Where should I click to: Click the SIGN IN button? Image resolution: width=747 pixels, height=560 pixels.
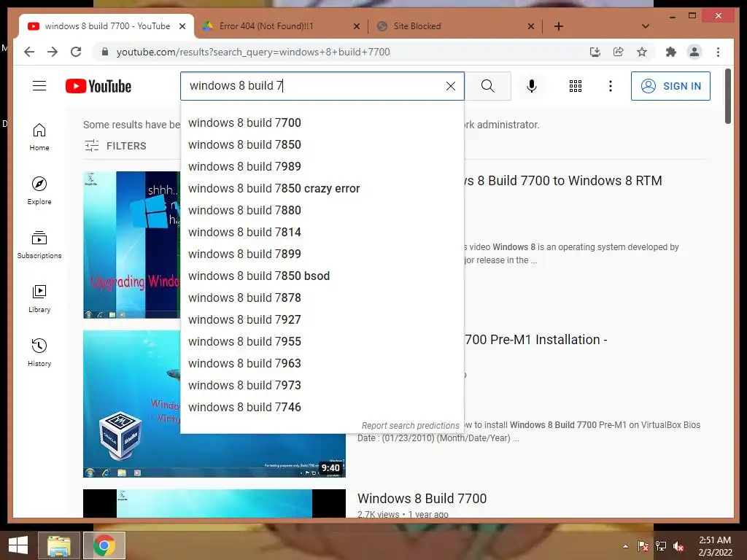(671, 86)
